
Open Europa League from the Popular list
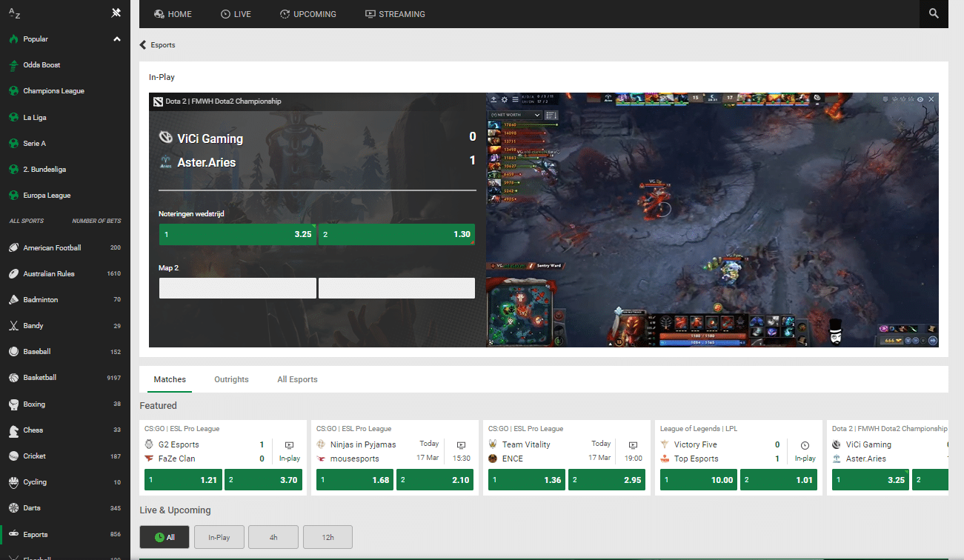[x=46, y=196]
